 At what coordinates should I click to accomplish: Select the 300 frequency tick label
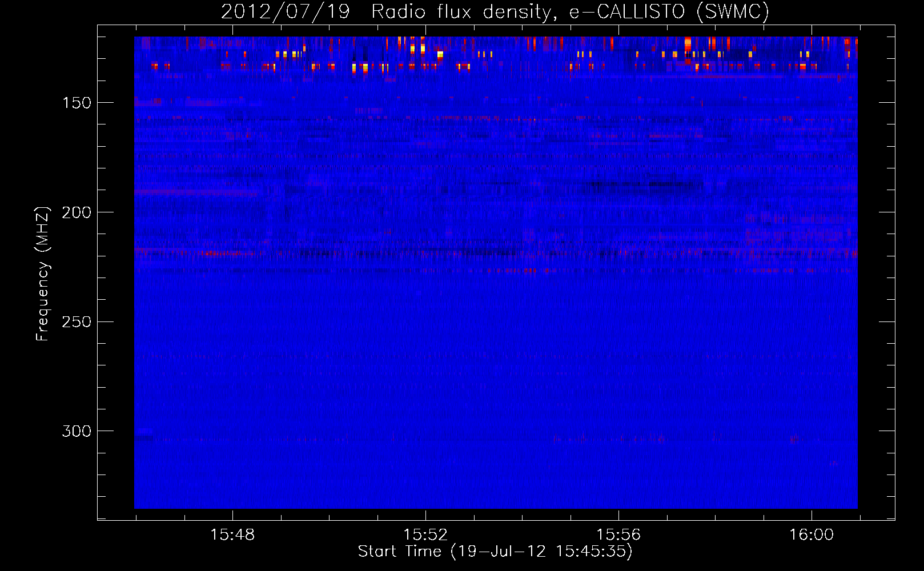point(77,431)
